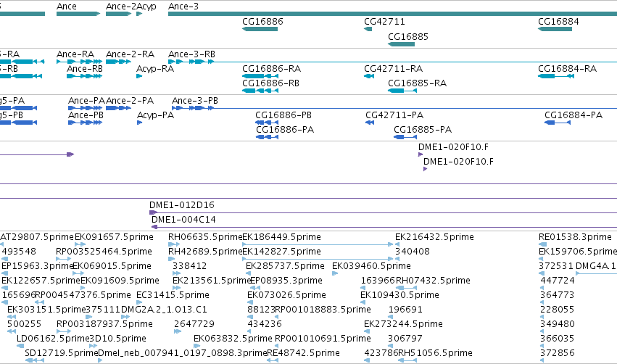Select the CG16885 gene feature
Screen dimensions: 617x364
401,44
